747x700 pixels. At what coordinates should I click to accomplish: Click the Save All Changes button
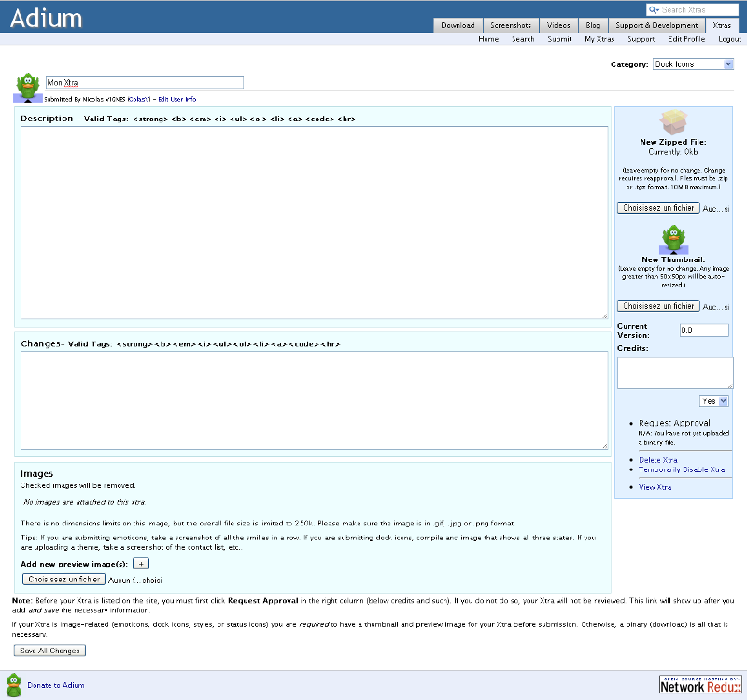tap(49, 651)
